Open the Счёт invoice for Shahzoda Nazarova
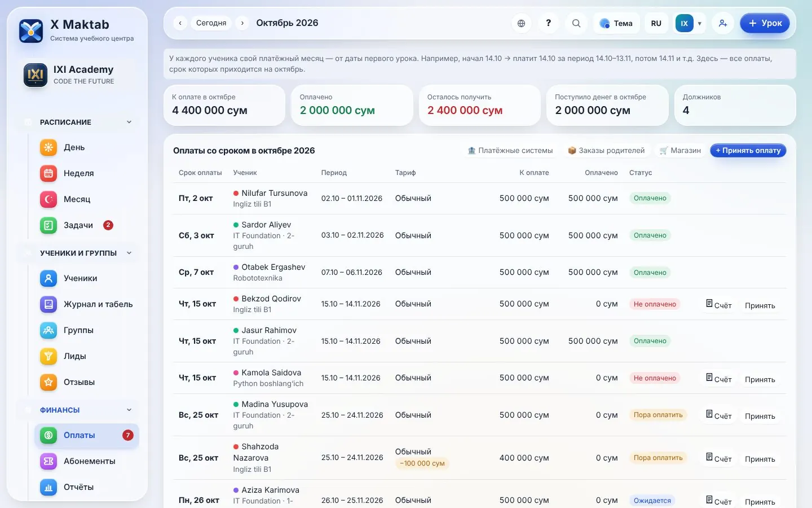Viewport: 812px width, 508px height. 718,458
